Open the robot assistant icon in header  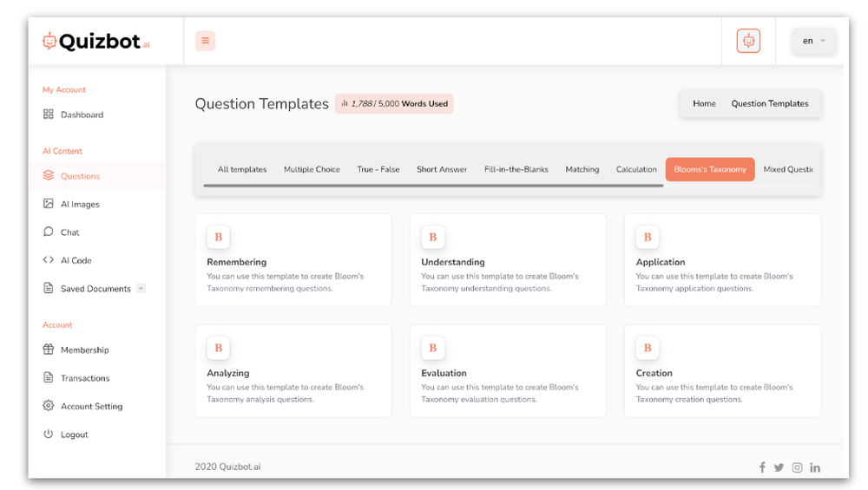coord(748,41)
